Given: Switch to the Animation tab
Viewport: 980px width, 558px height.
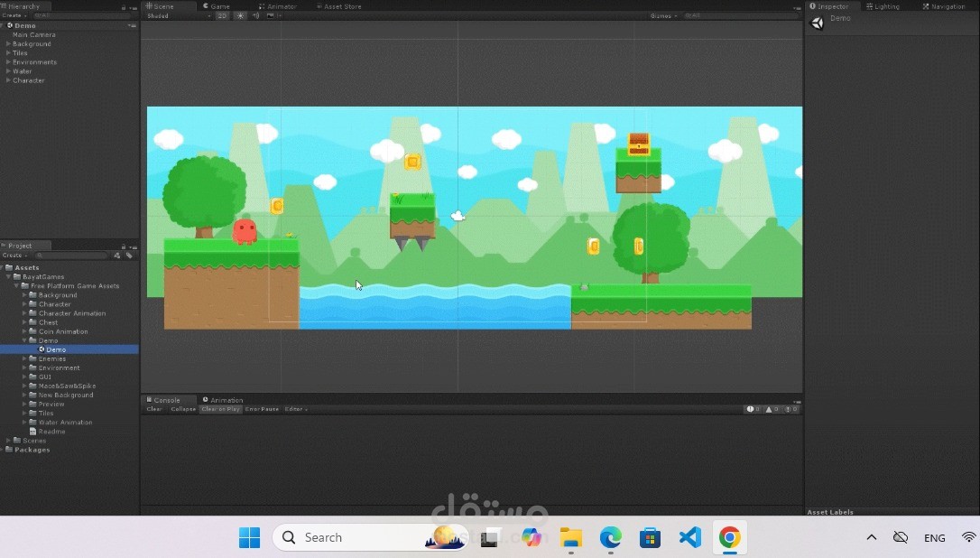Looking at the screenshot, I should [x=223, y=400].
